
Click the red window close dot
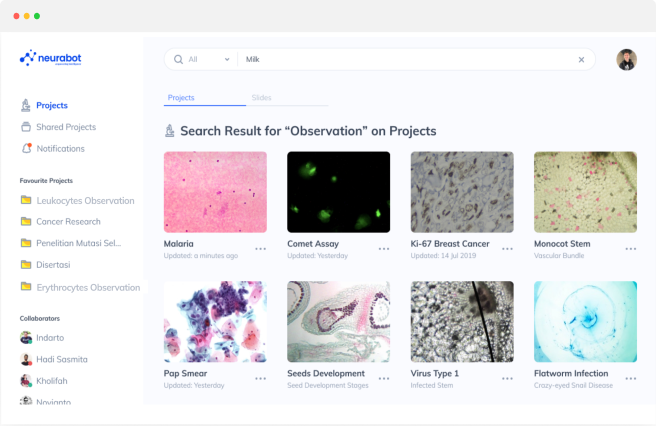coord(16,16)
